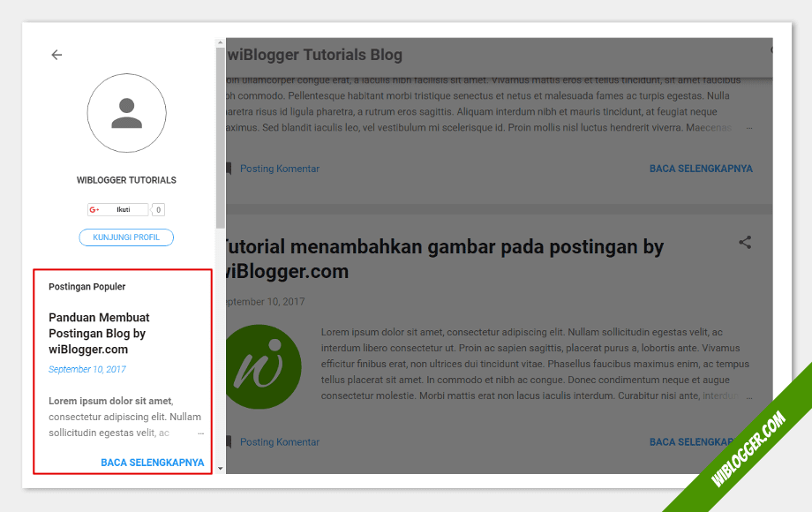This screenshot has width=812, height=512.
Task: Click the lower post Baca Selengkapnya link
Action: [692, 442]
